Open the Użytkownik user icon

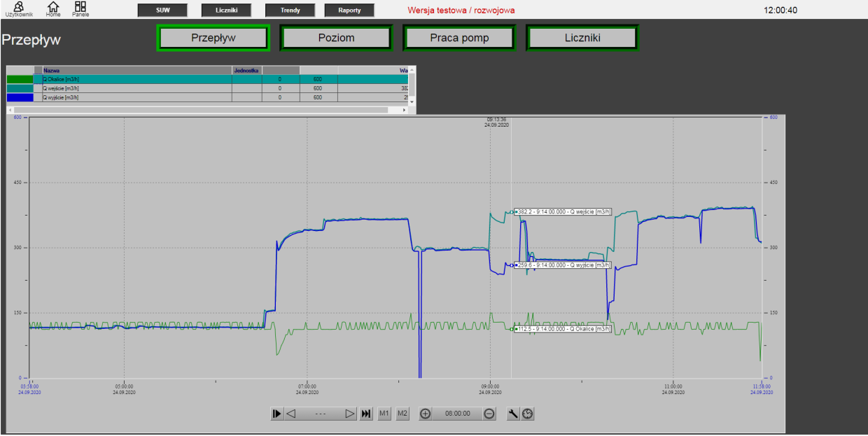pos(18,8)
